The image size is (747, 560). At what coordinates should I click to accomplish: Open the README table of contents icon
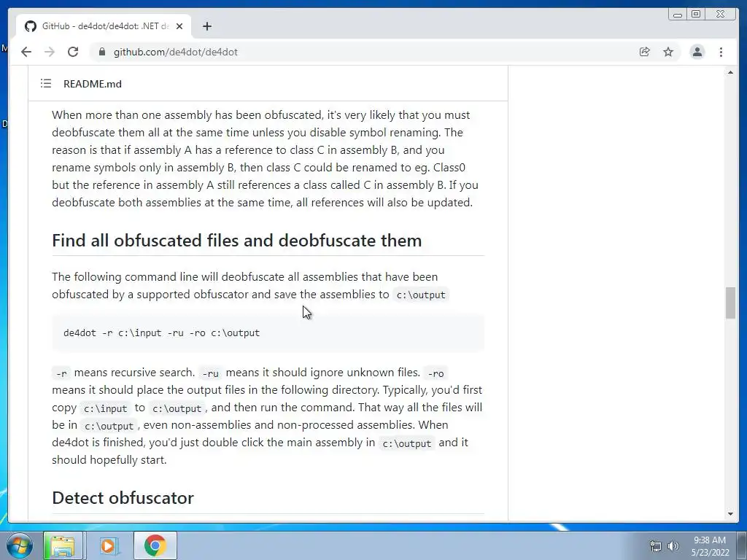(x=46, y=83)
